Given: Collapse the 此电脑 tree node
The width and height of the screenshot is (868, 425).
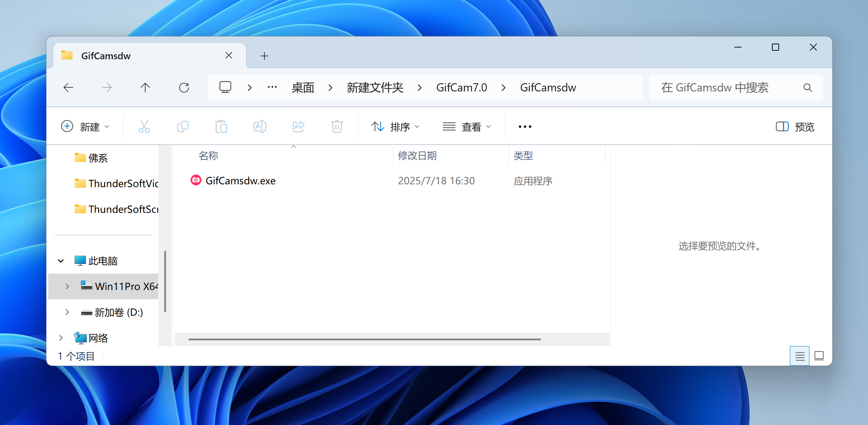Looking at the screenshot, I should click(61, 261).
